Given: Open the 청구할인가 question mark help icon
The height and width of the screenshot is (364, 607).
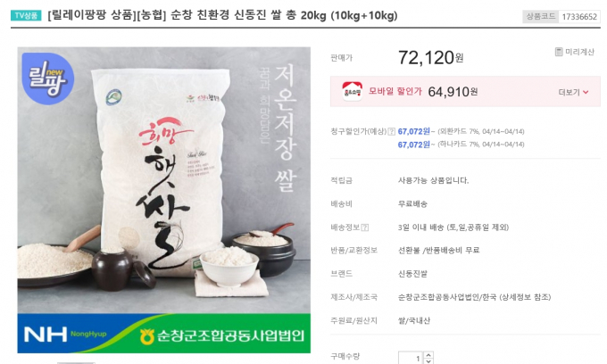Looking at the screenshot, I should [x=391, y=131].
